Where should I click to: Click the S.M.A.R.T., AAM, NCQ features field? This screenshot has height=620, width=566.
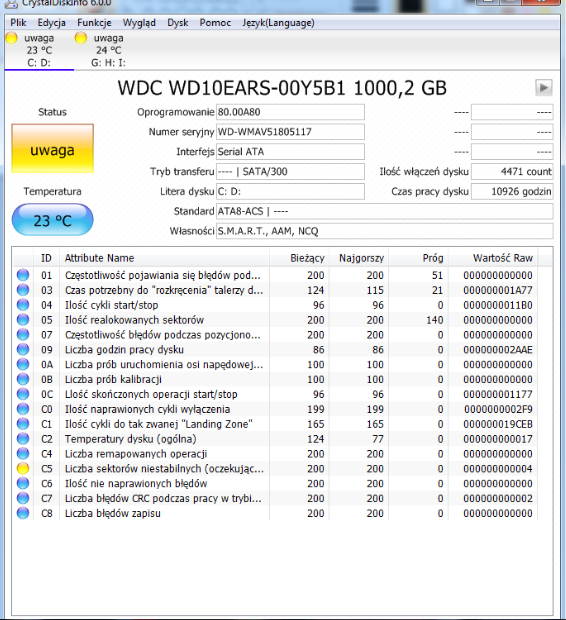pyautogui.click(x=384, y=231)
